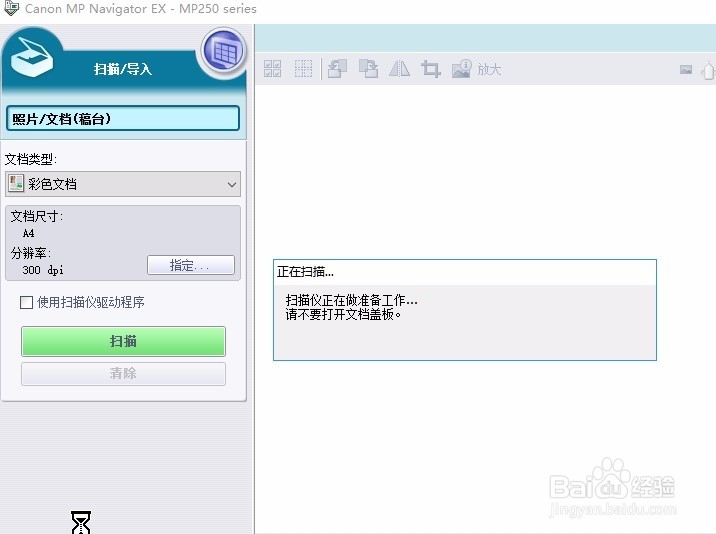Screen dimensions: 716x534
Task: Click the 分辨率: label
Action: [31, 253]
